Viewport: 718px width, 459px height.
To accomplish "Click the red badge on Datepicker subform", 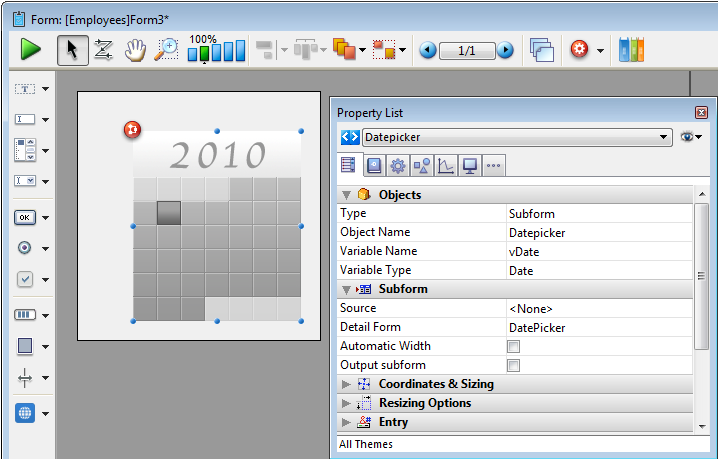I will (132, 129).
